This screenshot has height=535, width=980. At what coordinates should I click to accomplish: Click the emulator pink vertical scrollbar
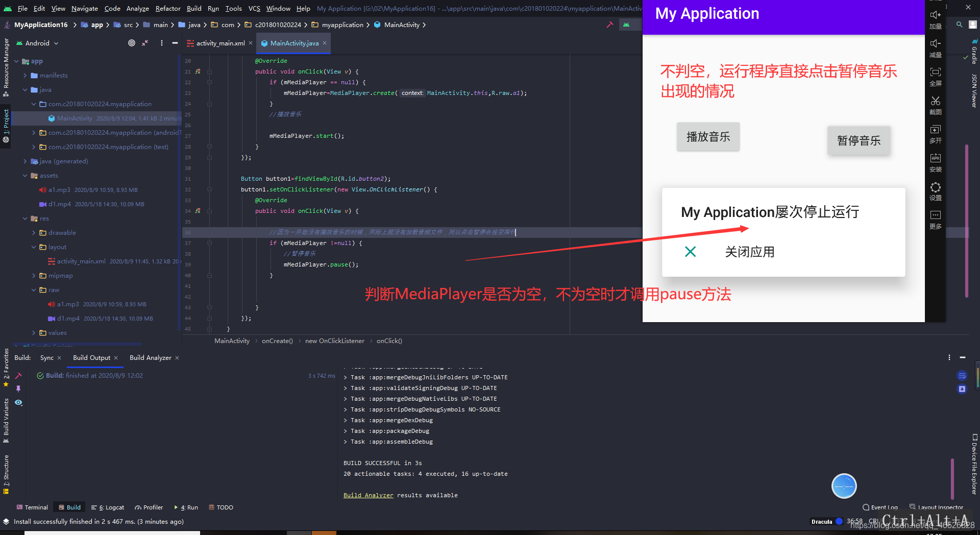coord(966,221)
